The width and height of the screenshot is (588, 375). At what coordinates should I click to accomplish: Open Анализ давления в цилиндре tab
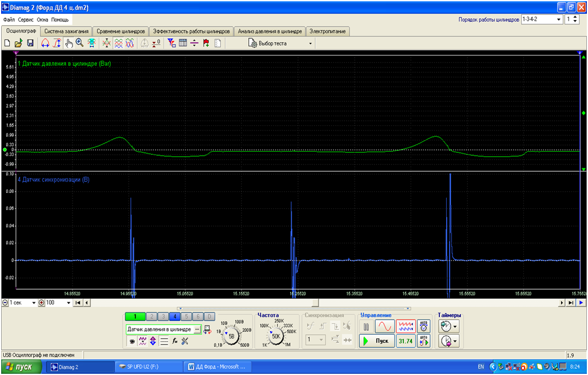(269, 31)
